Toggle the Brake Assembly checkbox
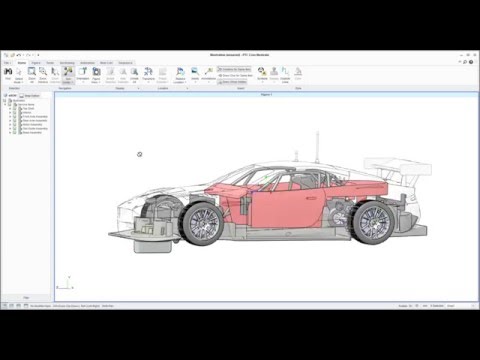 (x=15, y=132)
